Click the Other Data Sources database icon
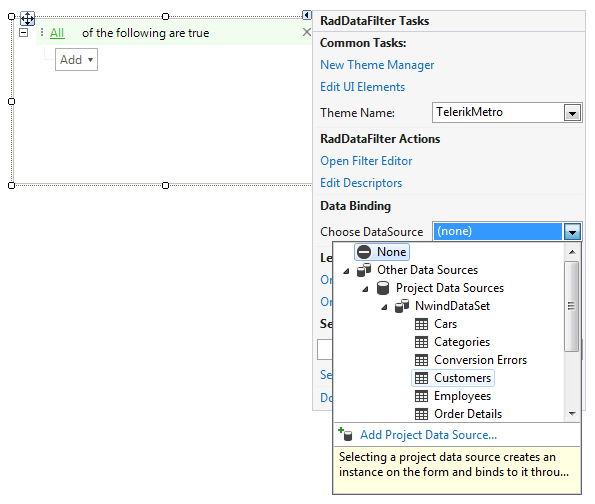This screenshot has height=504, width=595. [364, 270]
